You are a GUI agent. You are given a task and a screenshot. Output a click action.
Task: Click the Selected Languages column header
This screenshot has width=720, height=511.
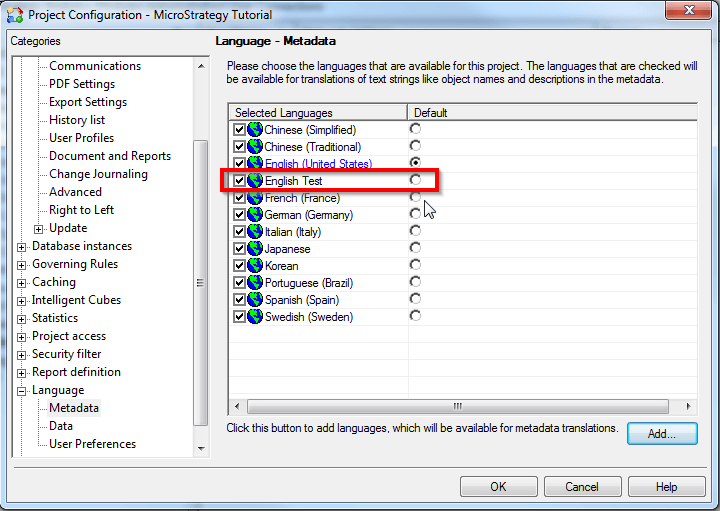318,112
